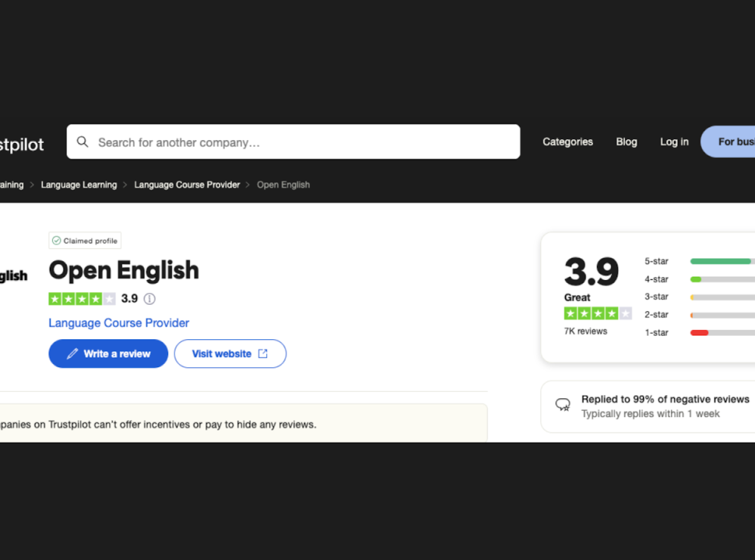Click the star rating below Great label
The image size is (755, 560).
[x=598, y=313]
